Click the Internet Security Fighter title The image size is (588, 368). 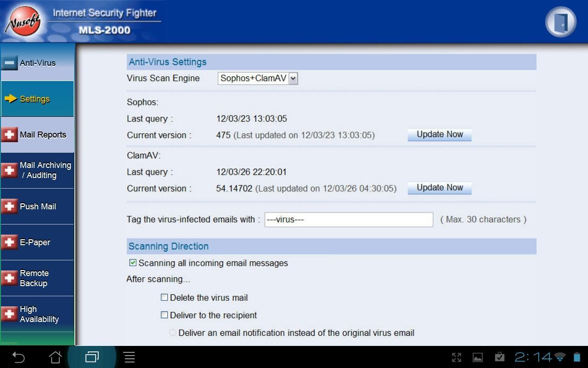105,13
